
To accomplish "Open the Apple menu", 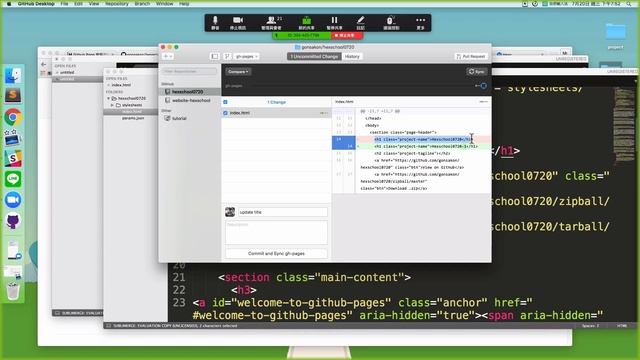I will click(x=9, y=3).
